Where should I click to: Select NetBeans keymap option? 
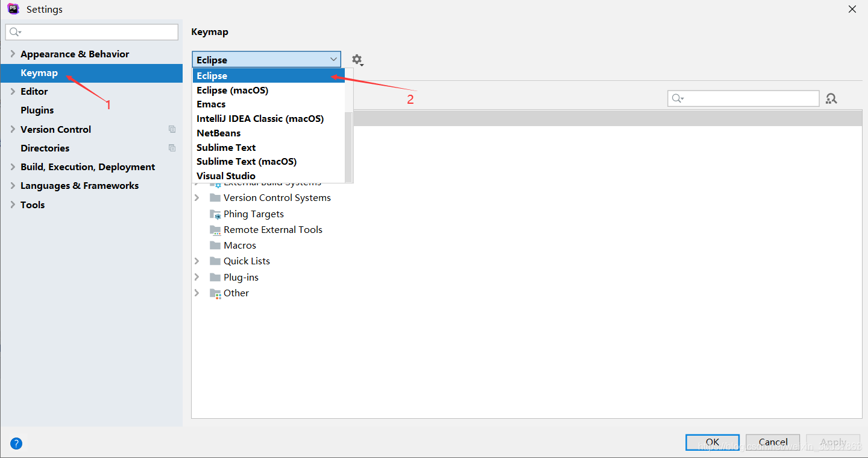[x=268, y=133]
